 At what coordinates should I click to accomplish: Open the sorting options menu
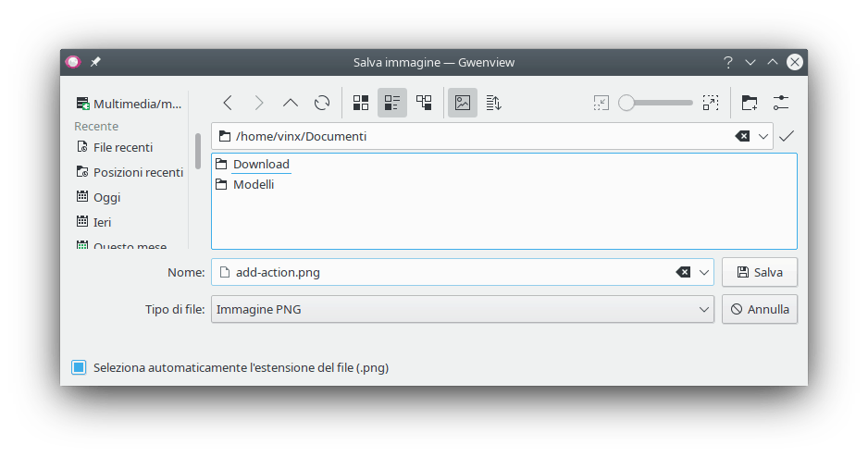tap(494, 103)
